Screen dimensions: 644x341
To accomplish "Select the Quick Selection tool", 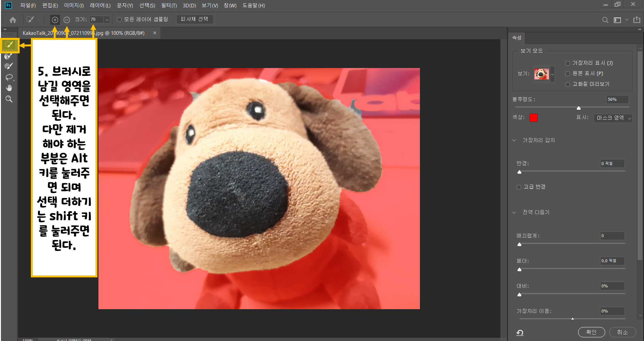I will click(9, 45).
